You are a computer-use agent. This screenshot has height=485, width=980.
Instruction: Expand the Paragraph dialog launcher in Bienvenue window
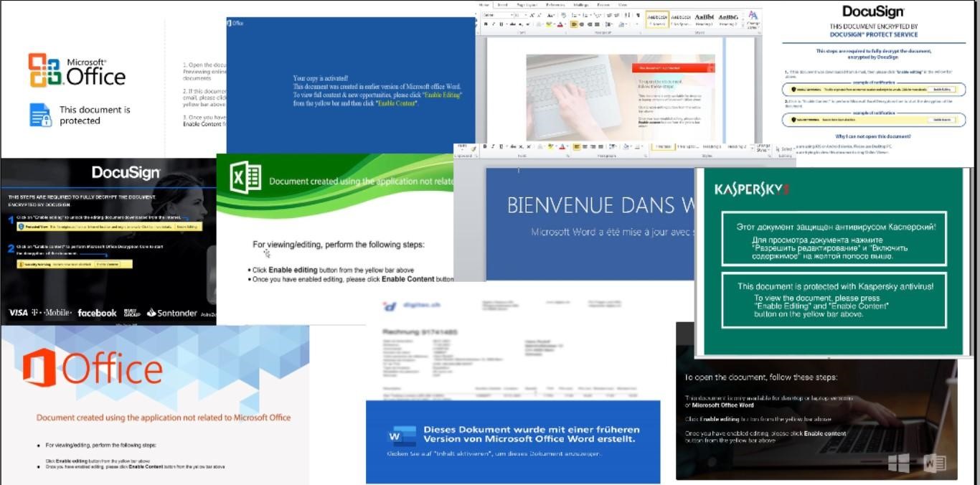pyautogui.click(x=644, y=155)
